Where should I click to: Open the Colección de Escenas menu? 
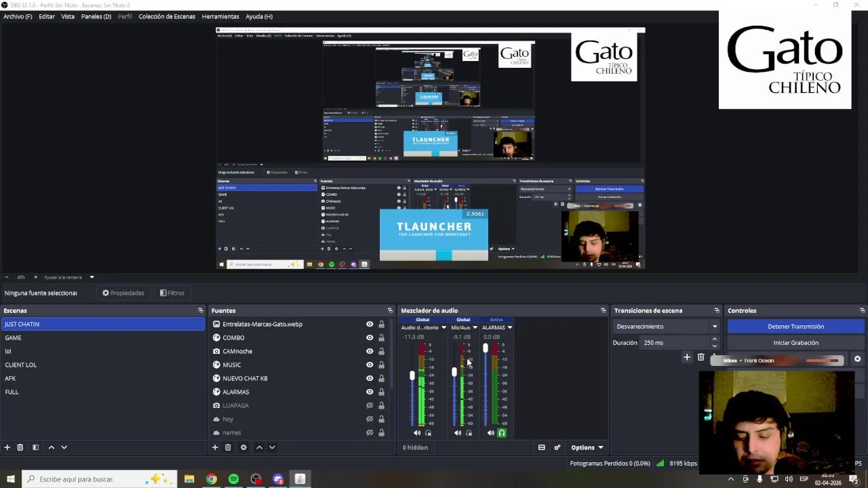pos(167,16)
